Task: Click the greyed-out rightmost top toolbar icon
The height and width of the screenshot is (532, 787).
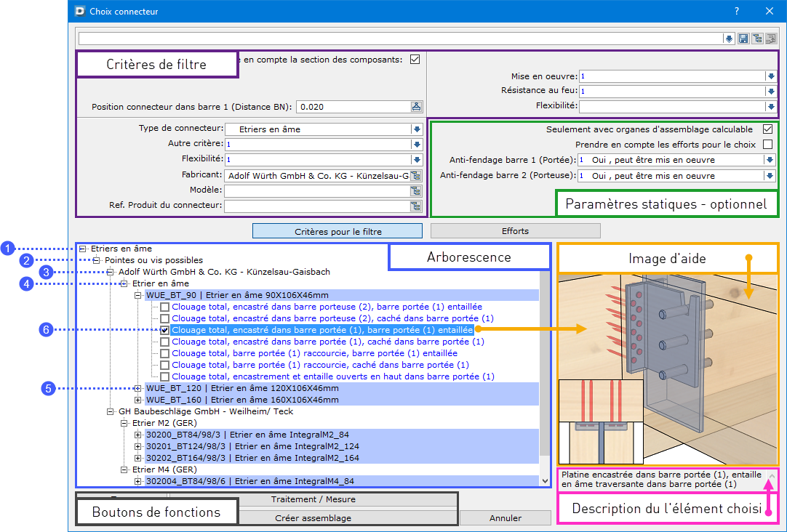Action: pos(770,39)
